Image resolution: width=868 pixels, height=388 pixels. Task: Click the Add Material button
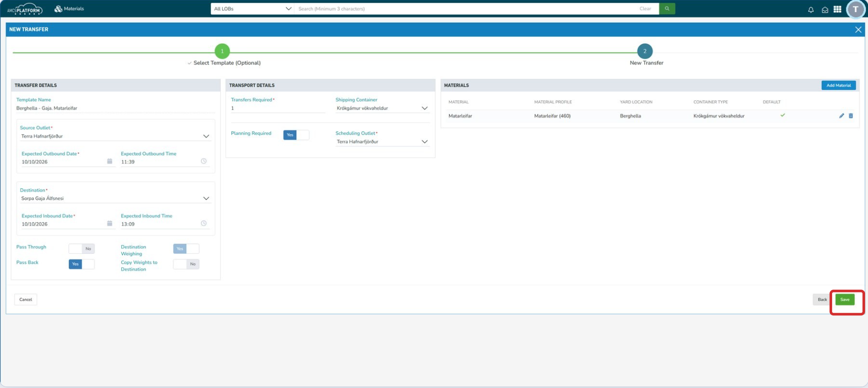point(838,85)
